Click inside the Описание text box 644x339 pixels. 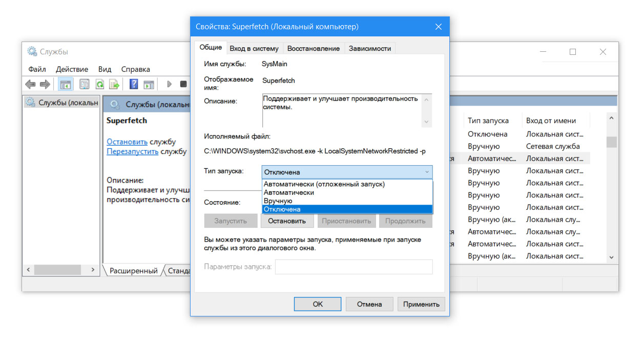pyautogui.click(x=342, y=110)
